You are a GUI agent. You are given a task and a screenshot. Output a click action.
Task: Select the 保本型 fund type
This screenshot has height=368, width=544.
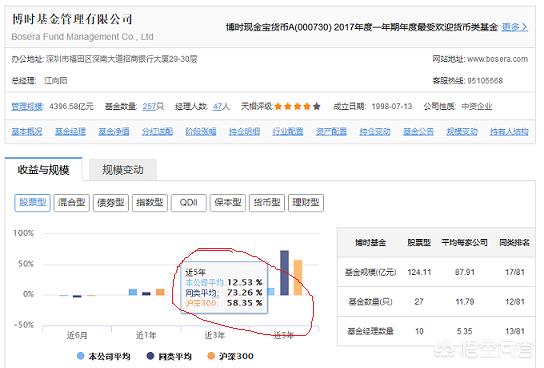coord(228,203)
